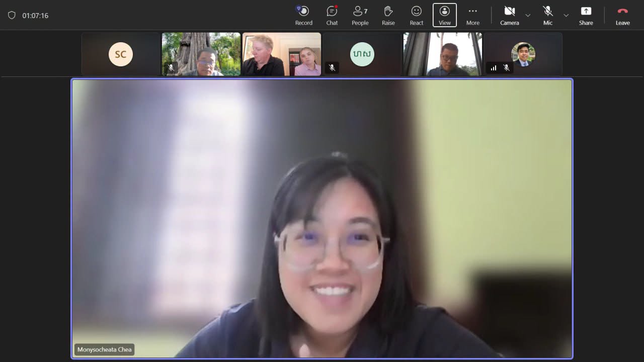Open the View layout options
Image resolution: width=644 pixels, height=362 pixels.
pos(445,15)
